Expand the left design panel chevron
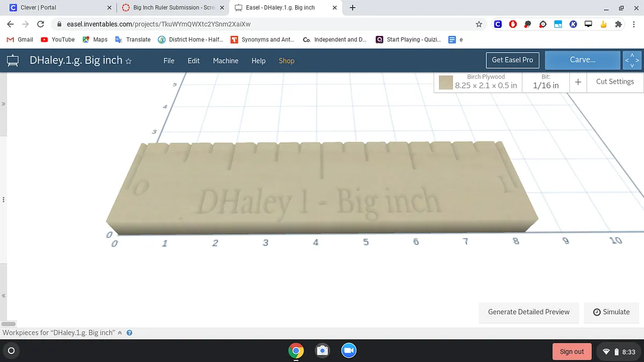This screenshot has width=644, height=362. 3,104
